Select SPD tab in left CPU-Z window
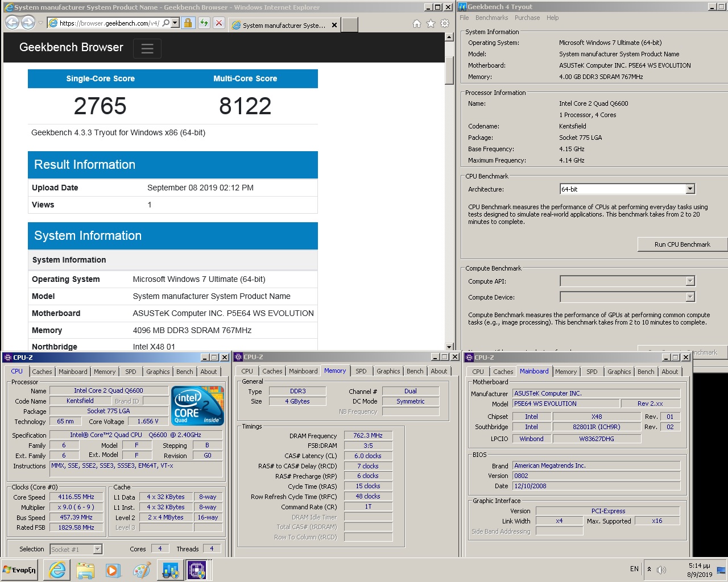 (x=131, y=372)
